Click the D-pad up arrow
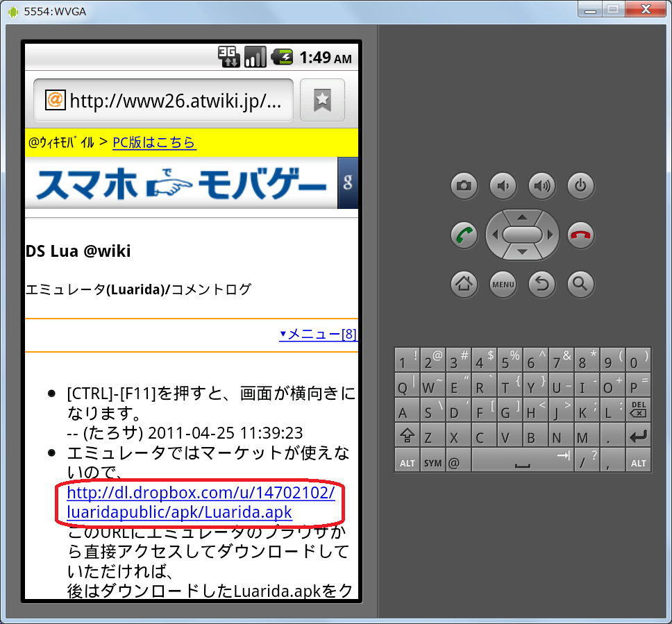 (x=522, y=217)
